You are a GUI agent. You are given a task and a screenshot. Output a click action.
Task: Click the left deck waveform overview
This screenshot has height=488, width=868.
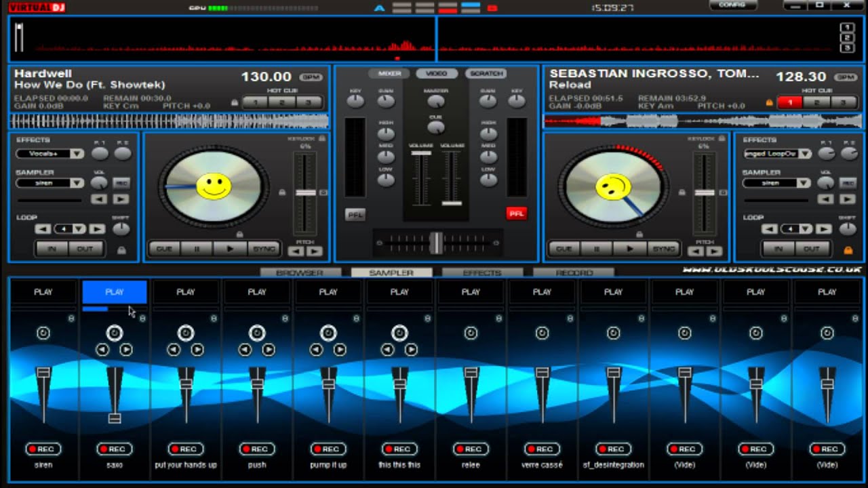[169, 121]
